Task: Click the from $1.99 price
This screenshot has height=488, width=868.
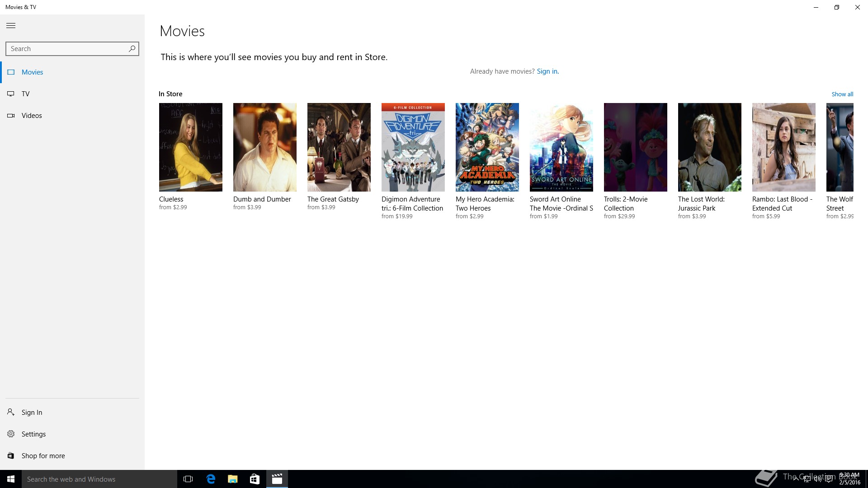Action: [543, 216]
